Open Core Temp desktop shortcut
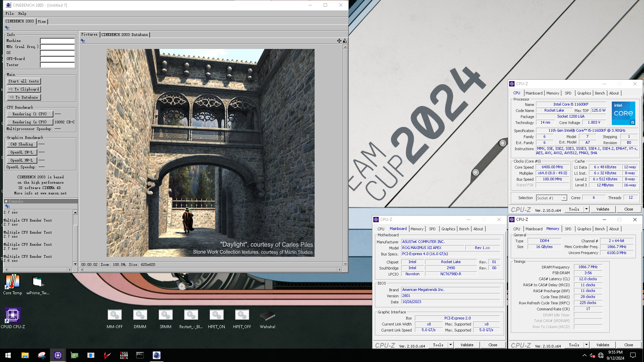This screenshot has height=362, width=644. pos(12,284)
